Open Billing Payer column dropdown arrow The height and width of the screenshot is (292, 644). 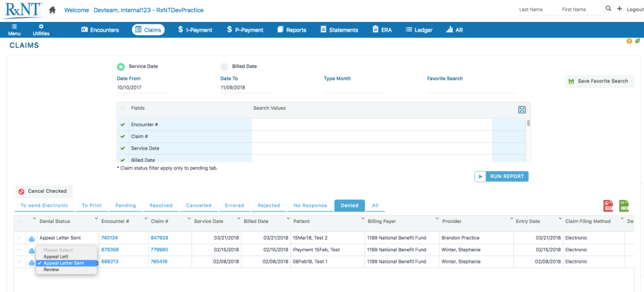[x=437, y=219]
